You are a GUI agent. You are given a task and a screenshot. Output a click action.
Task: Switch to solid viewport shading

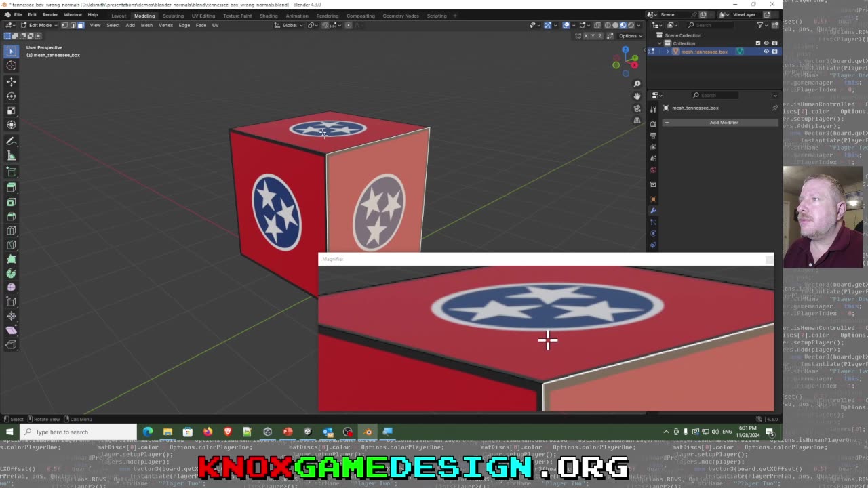[x=616, y=25]
